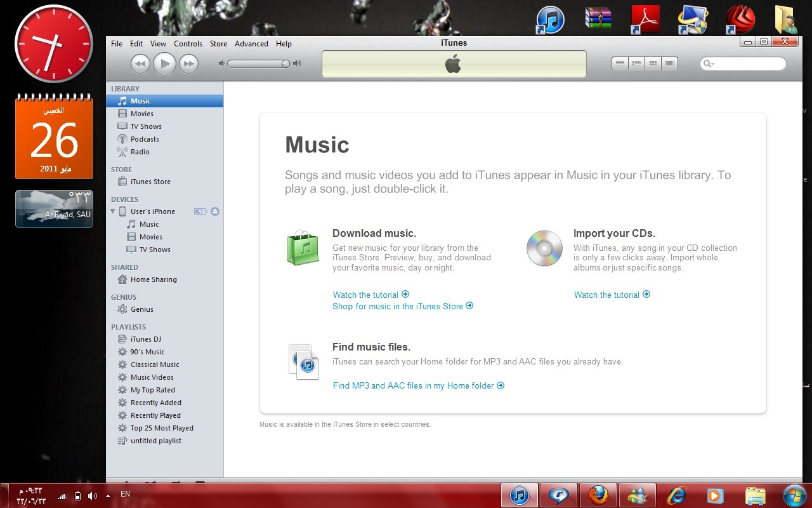Select User's iPhone device
This screenshot has width=812, height=508.
pos(152,211)
